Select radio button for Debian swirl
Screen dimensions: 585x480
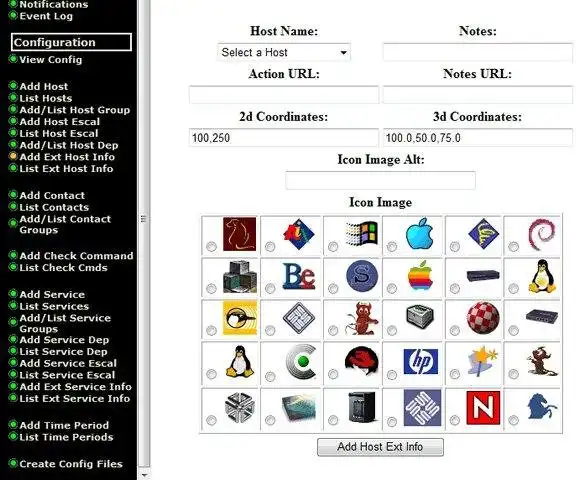click(514, 247)
